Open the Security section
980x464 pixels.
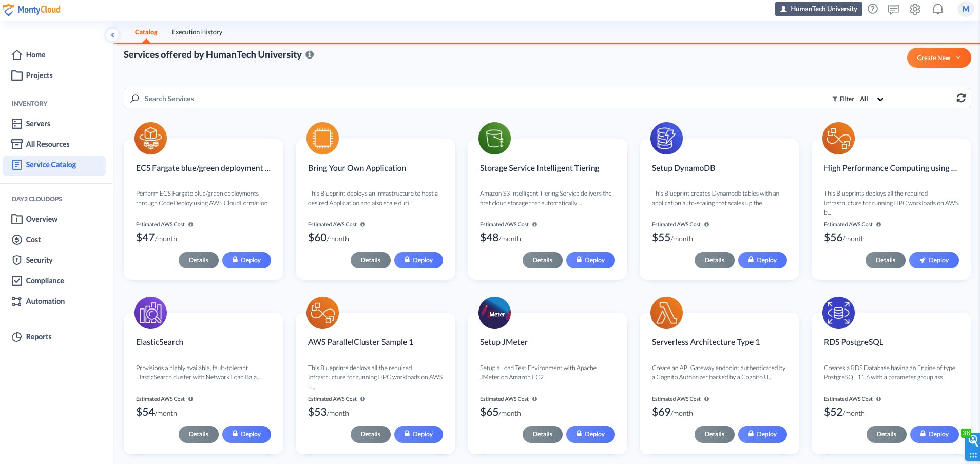39,260
